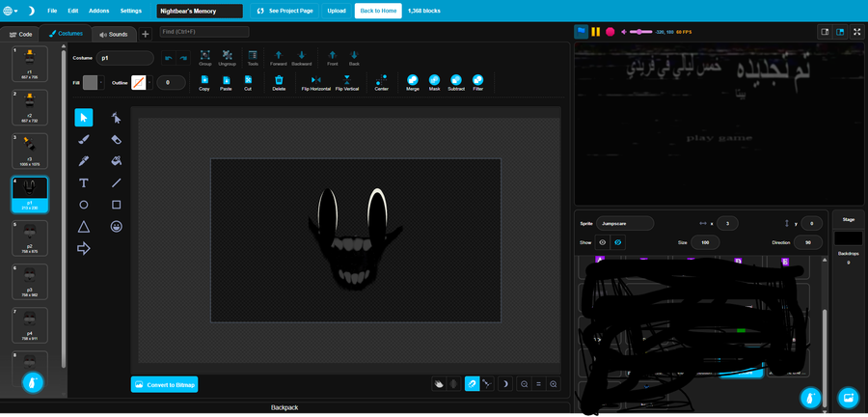The height and width of the screenshot is (417, 868).
Task: Flip the selection Horizontal
Action: 315,83
